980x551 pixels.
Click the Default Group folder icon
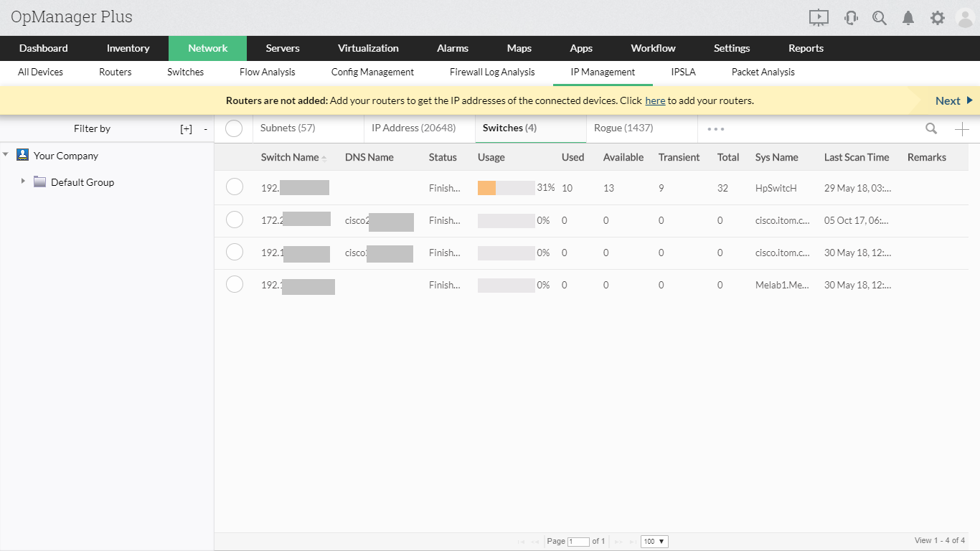pos(39,182)
